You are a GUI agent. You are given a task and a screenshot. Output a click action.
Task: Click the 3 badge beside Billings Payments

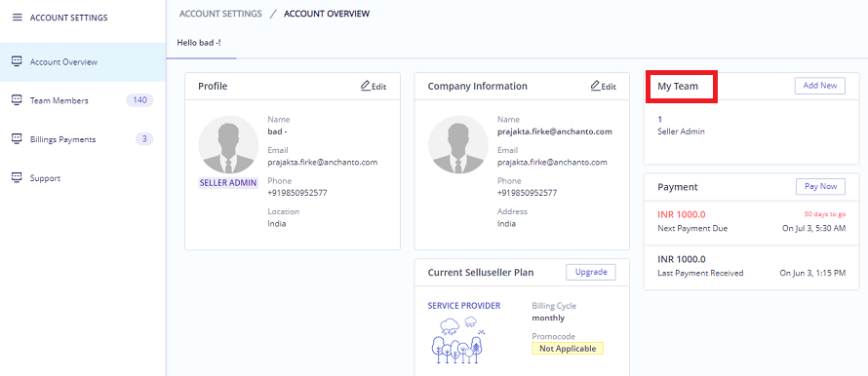(144, 138)
